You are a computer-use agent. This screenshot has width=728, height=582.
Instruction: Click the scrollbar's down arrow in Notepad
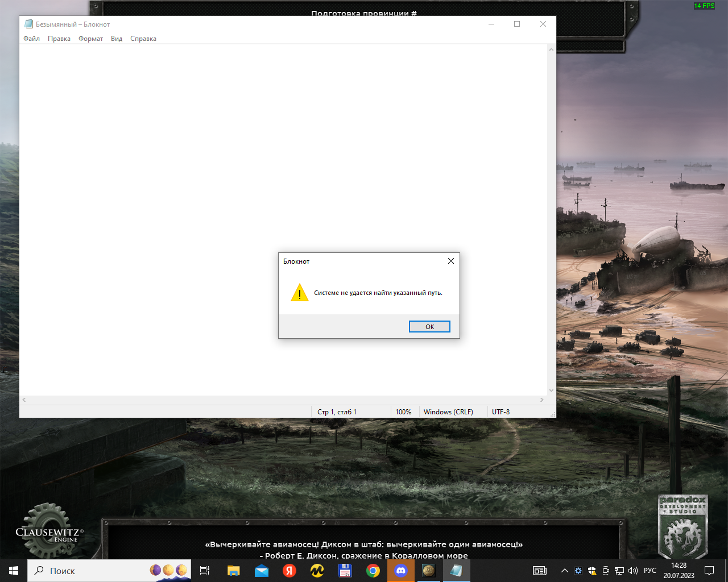point(550,390)
